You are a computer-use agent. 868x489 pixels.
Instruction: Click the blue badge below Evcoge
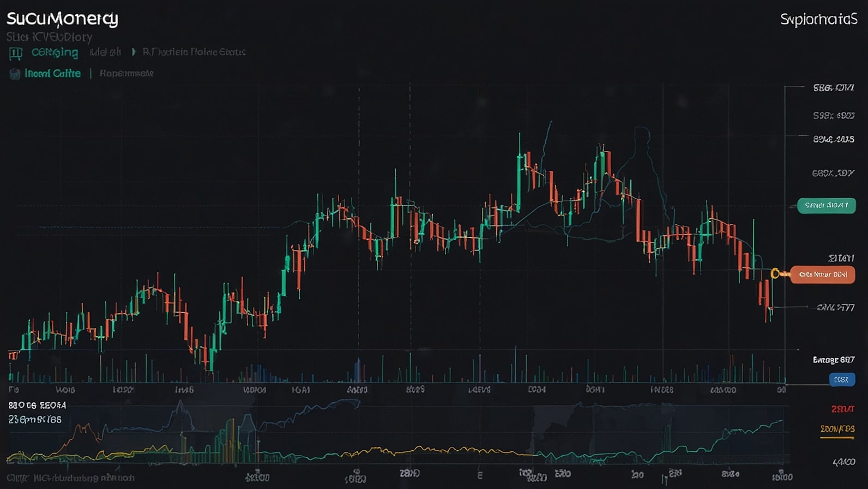pyautogui.click(x=841, y=379)
